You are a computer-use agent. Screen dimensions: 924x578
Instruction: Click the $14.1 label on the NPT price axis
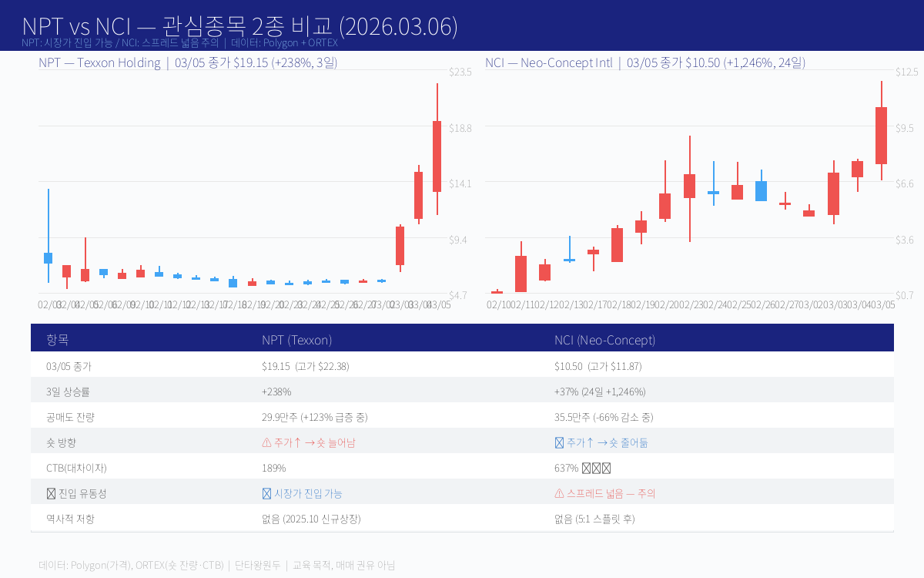click(x=460, y=183)
